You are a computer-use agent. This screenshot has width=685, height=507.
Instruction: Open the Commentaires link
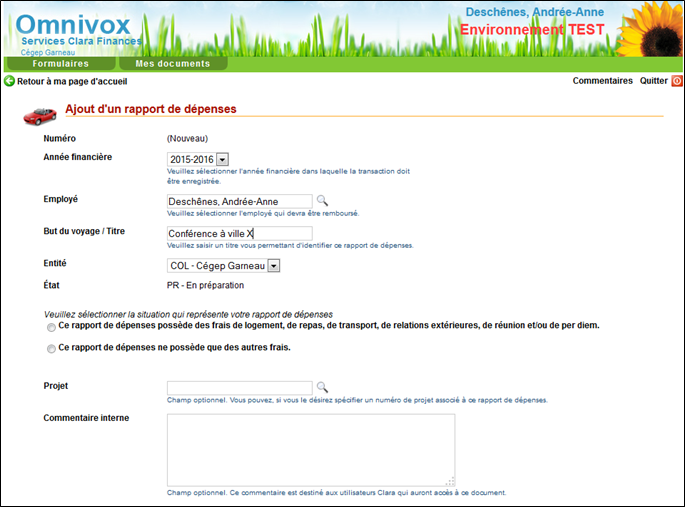[x=602, y=81]
